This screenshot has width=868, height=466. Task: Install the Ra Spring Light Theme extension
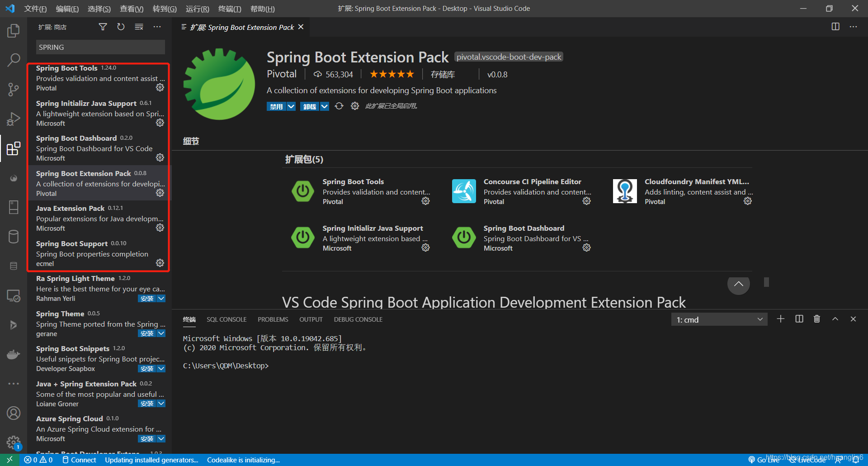tap(147, 299)
